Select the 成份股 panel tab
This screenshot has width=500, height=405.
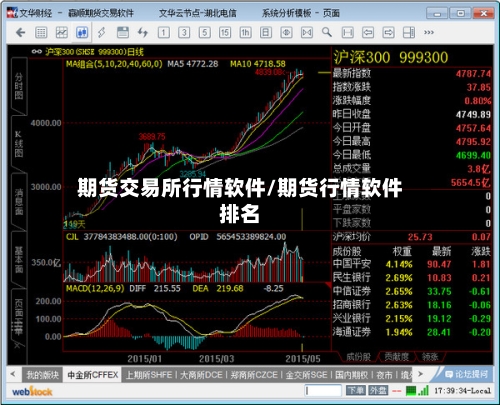(x=358, y=357)
